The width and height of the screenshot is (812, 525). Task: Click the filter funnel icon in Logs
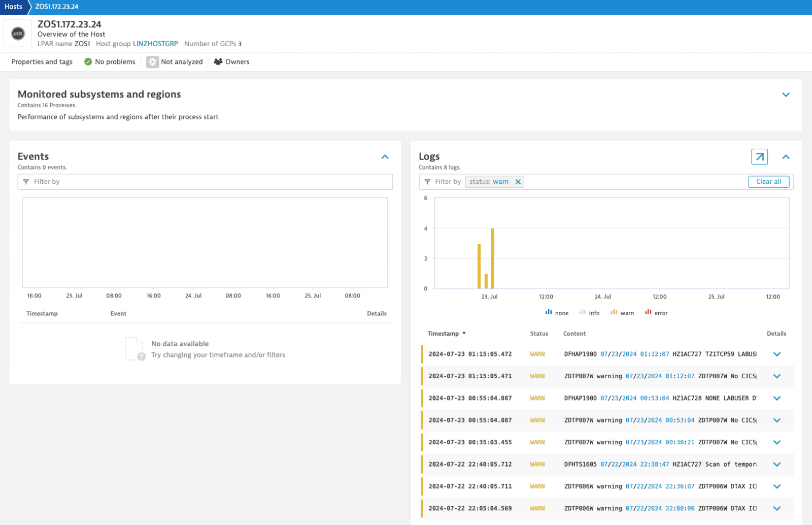[427, 181]
